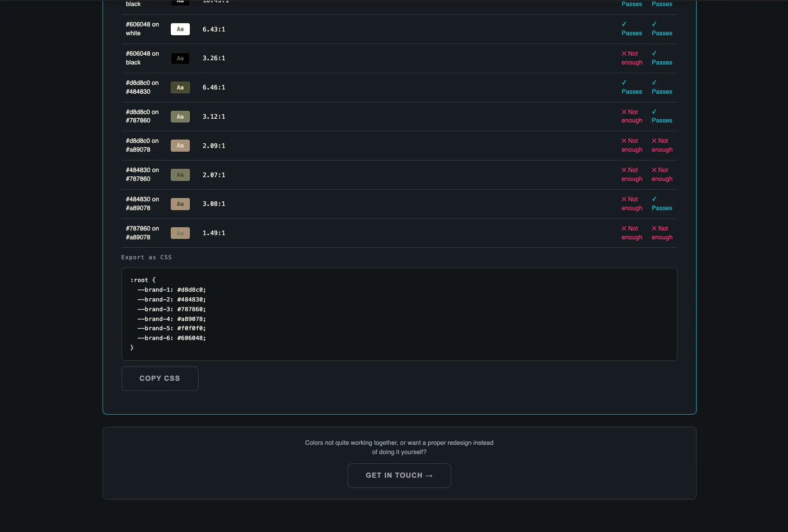Click the '--brand-6: #606048;' CSS line
The height and width of the screenshot is (532, 788).
pyautogui.click(x=172, y=338)
